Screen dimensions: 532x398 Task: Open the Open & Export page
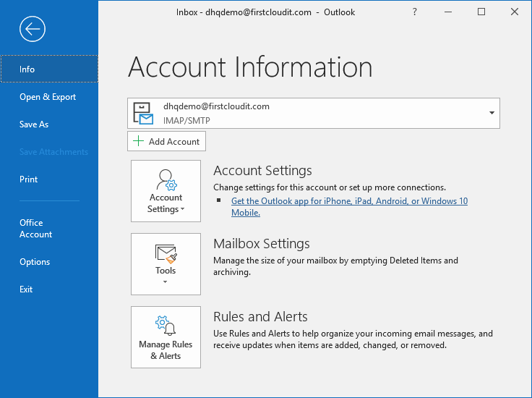tap(48, 97)
